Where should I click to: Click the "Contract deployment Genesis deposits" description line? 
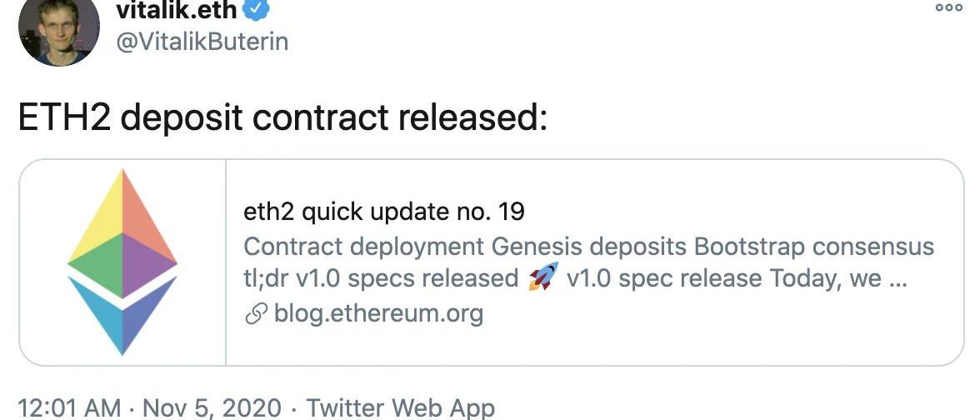pyautogui.click(x=465, y=247)
